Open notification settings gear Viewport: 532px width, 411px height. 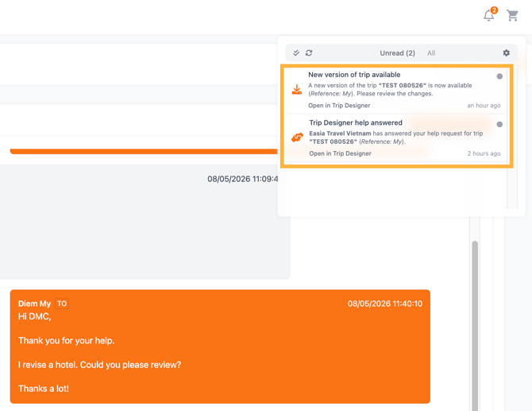tap(507, 52)
